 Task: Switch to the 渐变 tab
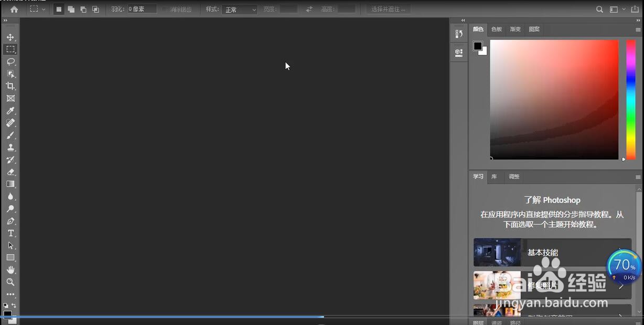coord(516,29)
